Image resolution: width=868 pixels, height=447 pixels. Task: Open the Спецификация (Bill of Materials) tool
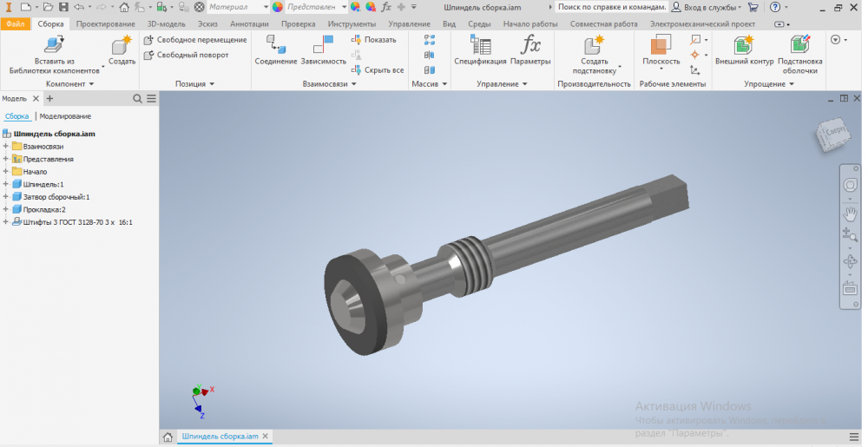point(479,46)
